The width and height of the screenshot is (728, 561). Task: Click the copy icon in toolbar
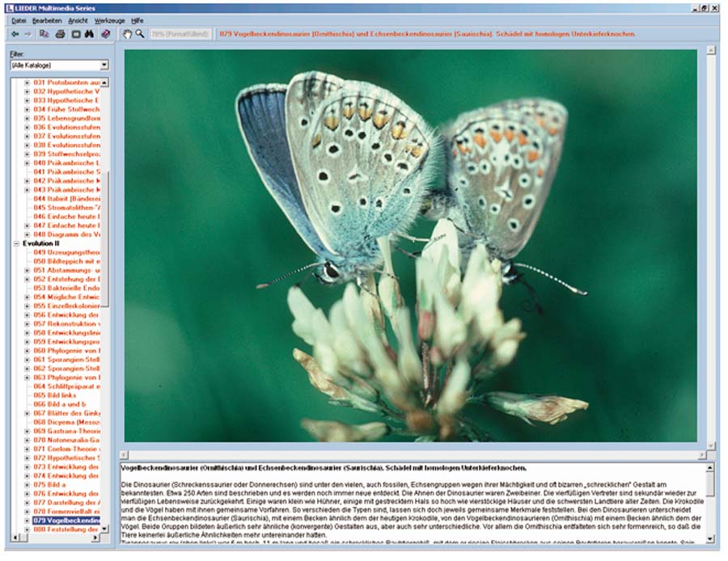click(x=44, y=34)
